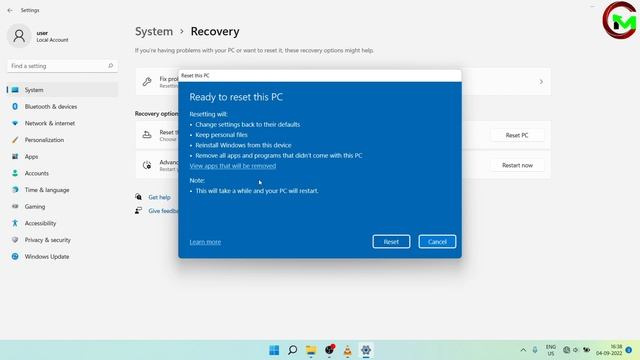Click System in the breadcrumb header
The image size is (640, 360).
[154, 31]
